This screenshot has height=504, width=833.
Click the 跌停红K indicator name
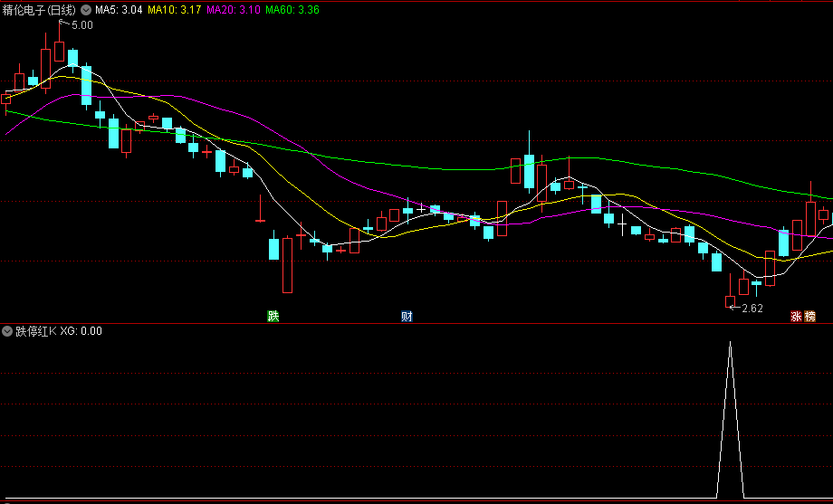pos(36,331)
